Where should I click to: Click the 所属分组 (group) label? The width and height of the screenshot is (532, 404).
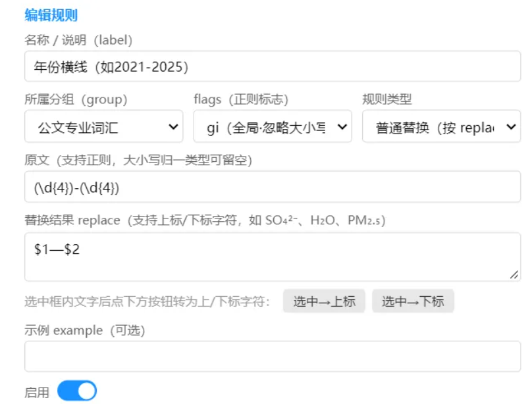76,99
